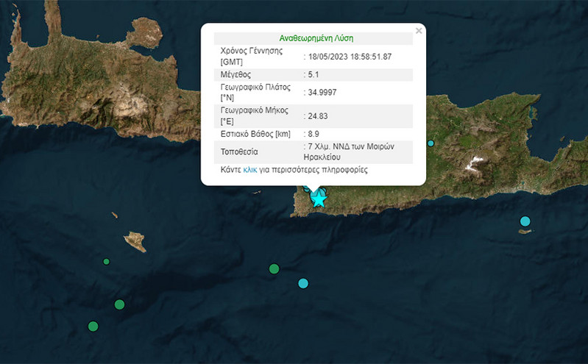Image resolution: width=588 pixels, height=364 pixels.
Task: Close the earthquake info popup
Action: pos(419,31)
